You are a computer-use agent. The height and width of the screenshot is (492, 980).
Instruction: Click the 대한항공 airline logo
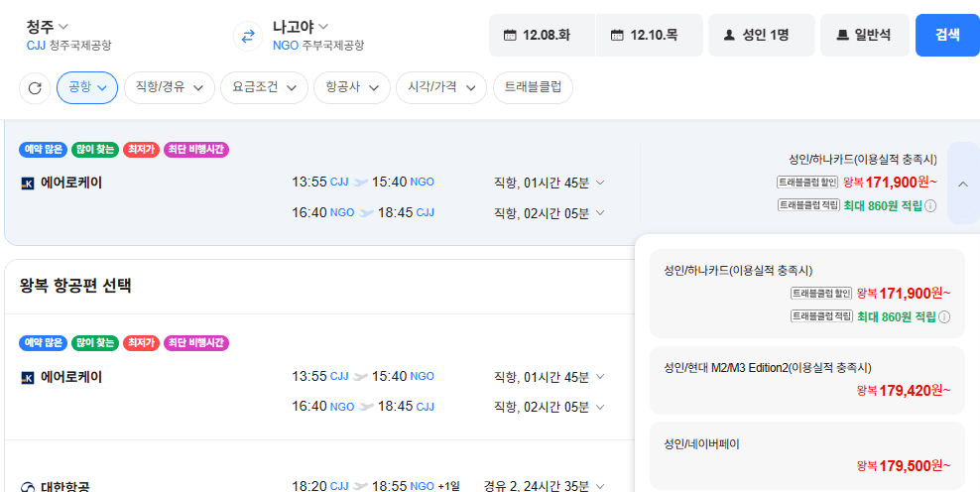[x=28, y=487]
